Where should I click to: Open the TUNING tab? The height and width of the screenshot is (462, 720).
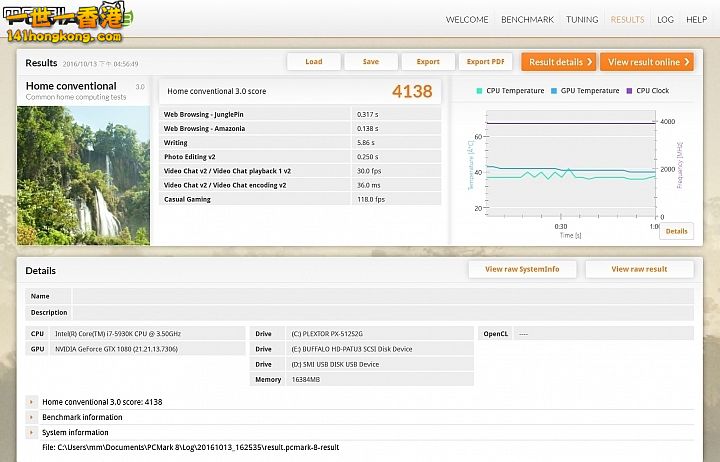(582, 19)
